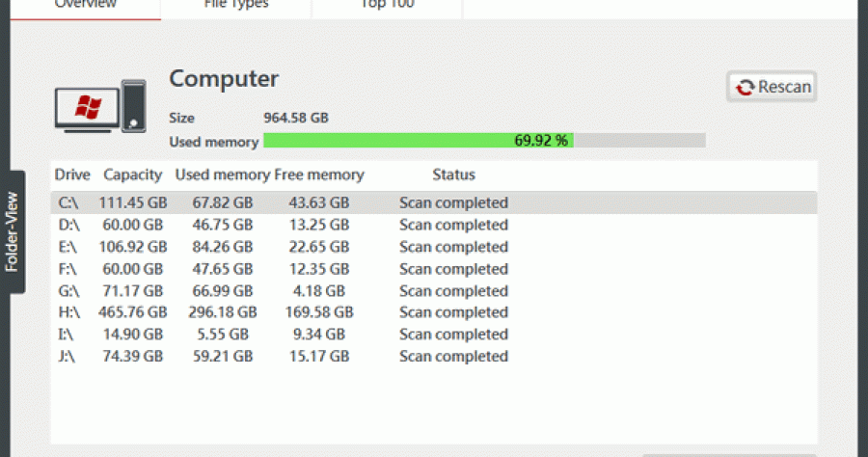This screenshot has width=868, height=457.
Task: Switch to the Overview tab
Action: click(x=86, y=7)
